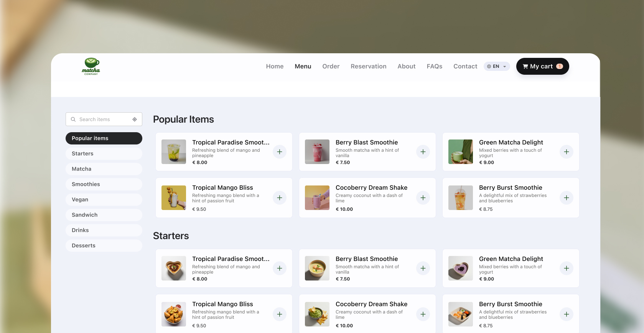This screenshot has height=333, width=644.
Task: Select the Smoothies category
Action: tap(104, 184)
